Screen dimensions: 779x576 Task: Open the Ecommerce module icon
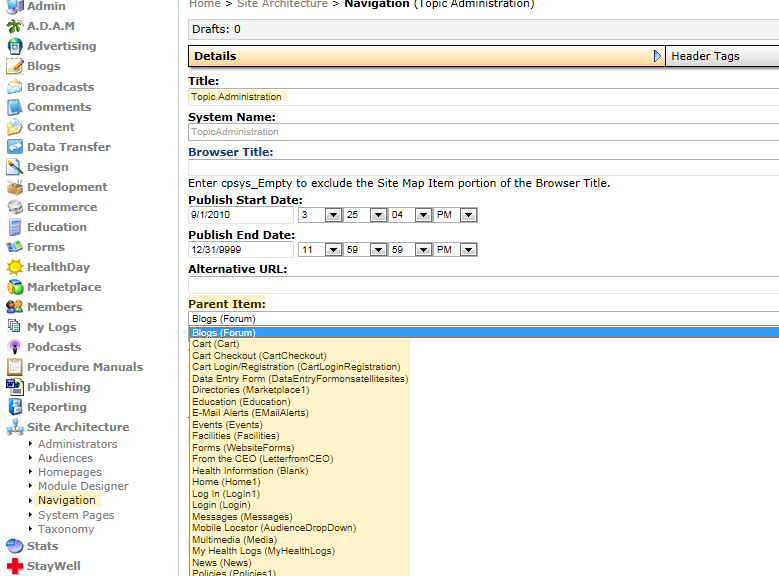[x=14, y=207]
